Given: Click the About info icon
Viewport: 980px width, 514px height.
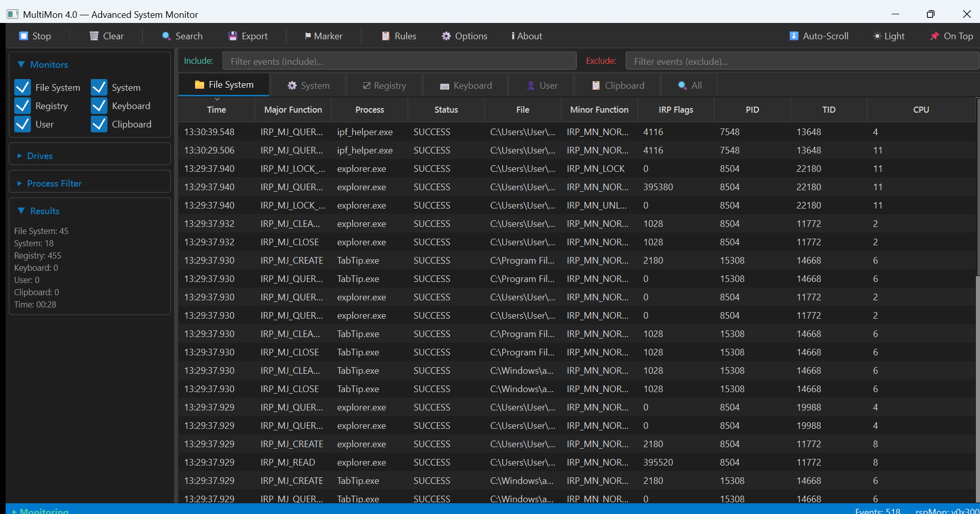Looking at the screenshot, I should [513, 36].
